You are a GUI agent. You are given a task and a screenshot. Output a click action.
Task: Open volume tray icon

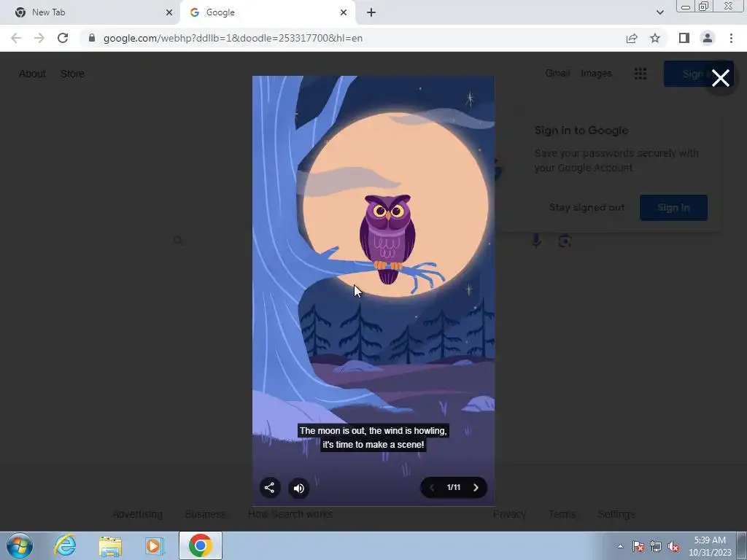click(x=673, y=547)
